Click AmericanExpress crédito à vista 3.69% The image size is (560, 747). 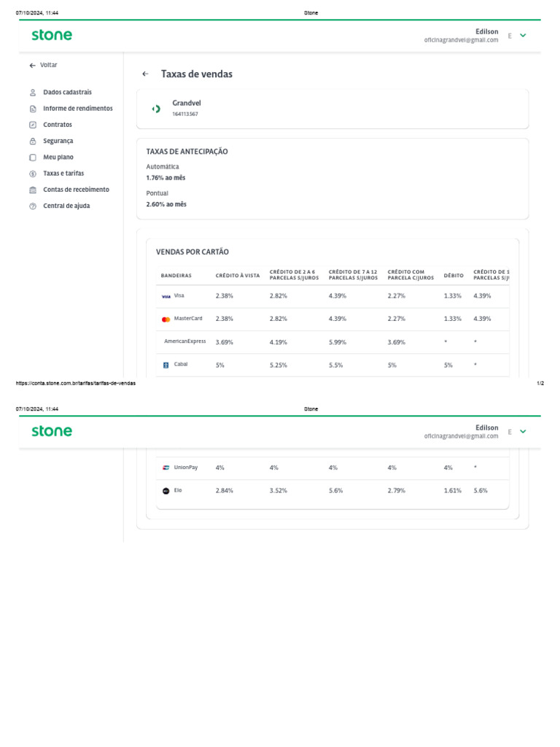tap(225, 342)
